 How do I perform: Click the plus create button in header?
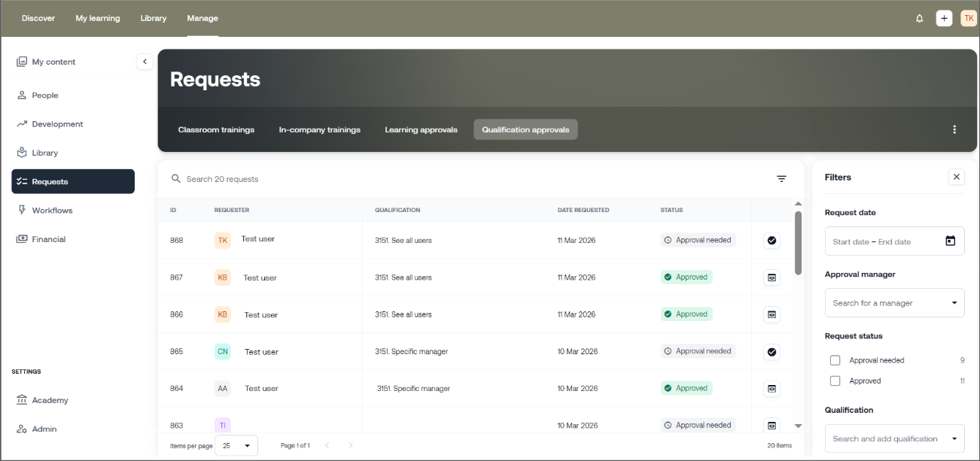(x=944, y=18)
